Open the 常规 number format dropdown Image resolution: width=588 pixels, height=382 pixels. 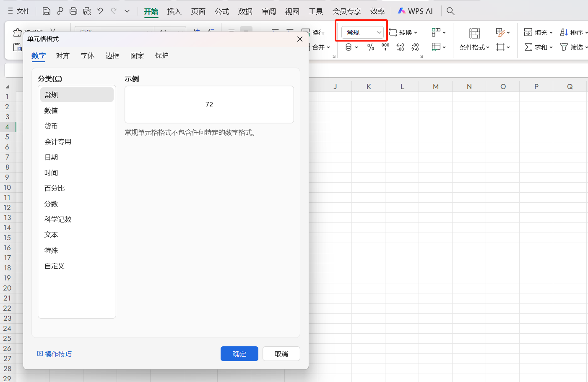362,32
